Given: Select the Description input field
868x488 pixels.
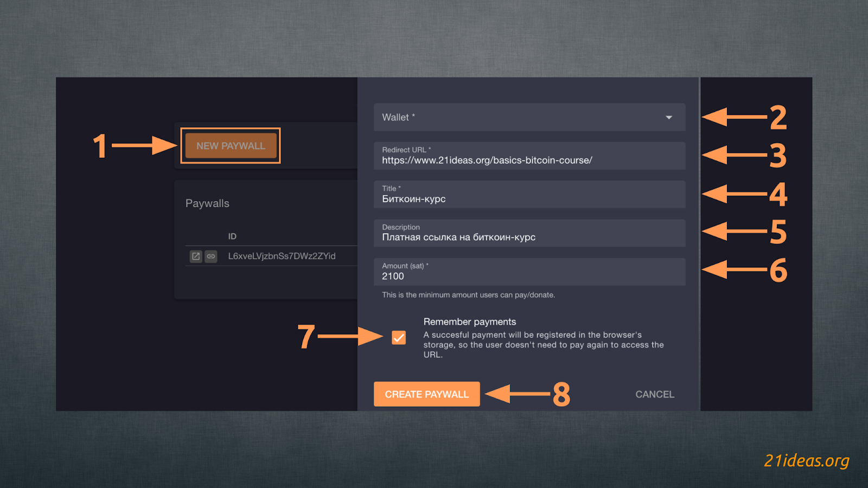Looking at the screenshot, I should click(529, 237).
